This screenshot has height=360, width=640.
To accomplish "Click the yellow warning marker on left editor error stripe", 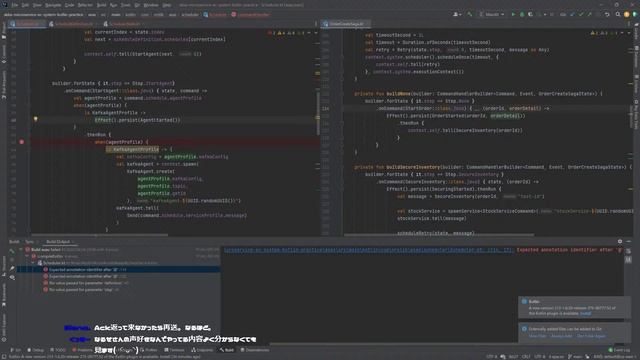I will point(317,73).
